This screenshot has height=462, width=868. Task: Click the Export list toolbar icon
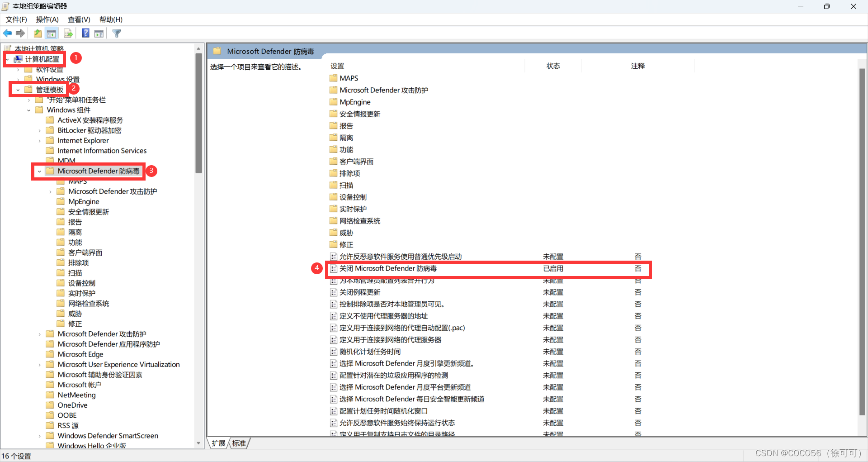pyautogui.click(x=68, y=33)
